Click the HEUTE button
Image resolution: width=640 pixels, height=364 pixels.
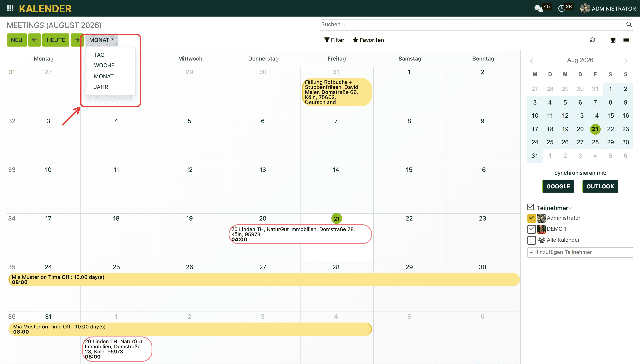(x=56, y=40)
